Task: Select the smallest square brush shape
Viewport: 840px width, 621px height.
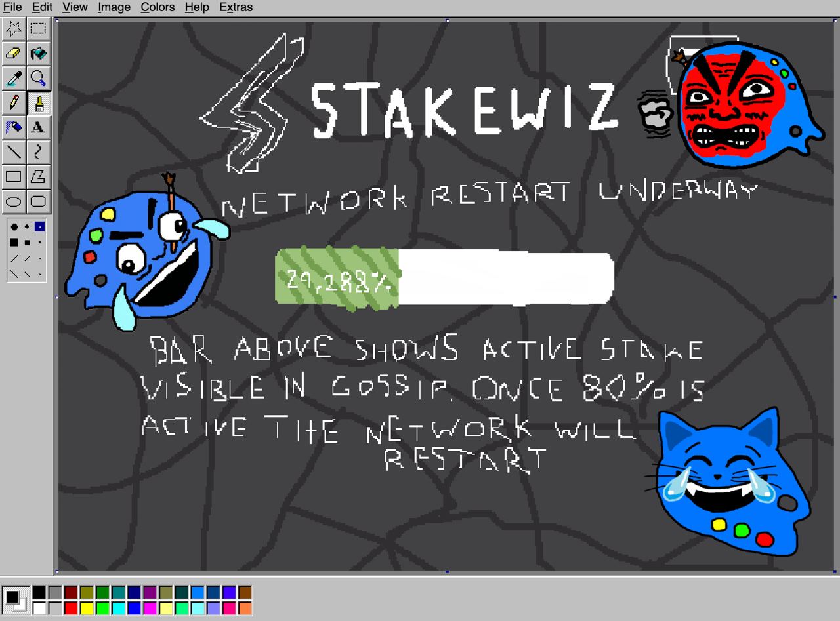Action: pos(39,243)
